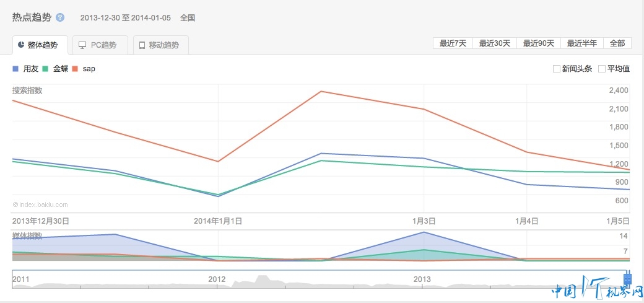Click the 14 value on the media index axis
Viewport: 644px width, 303px height.
624,236
